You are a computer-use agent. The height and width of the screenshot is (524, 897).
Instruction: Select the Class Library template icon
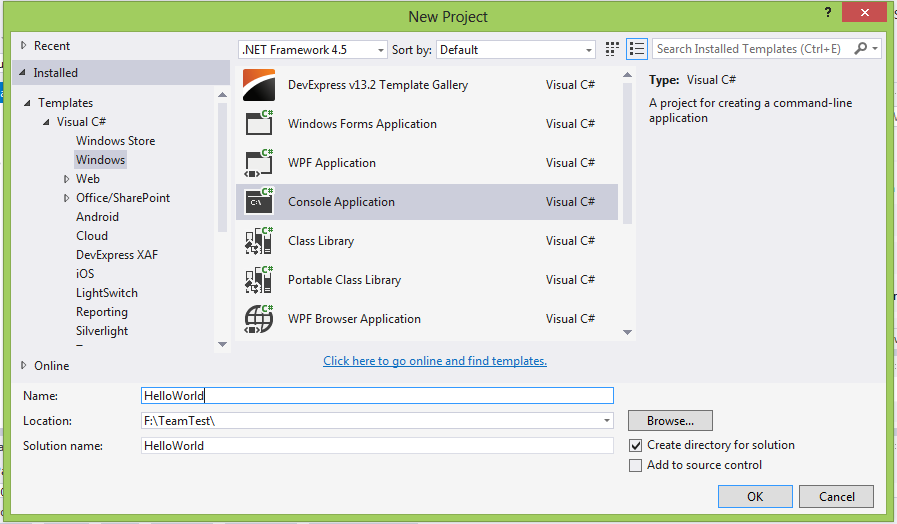click(259, 240)
